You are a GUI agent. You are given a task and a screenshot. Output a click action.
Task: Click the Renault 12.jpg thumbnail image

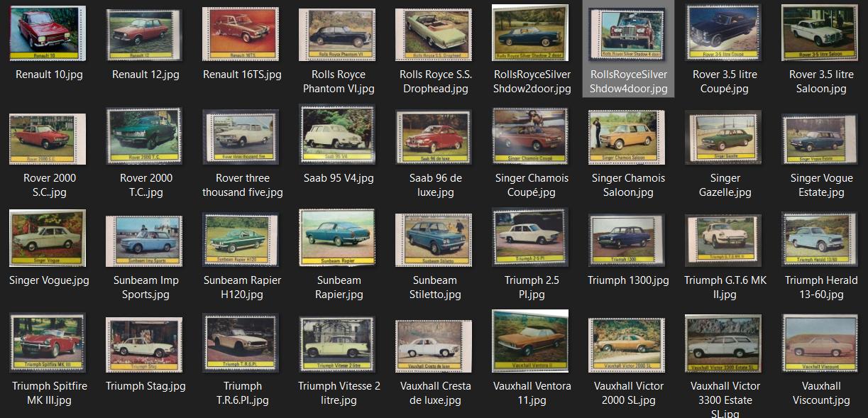click(x=145, y=35)
